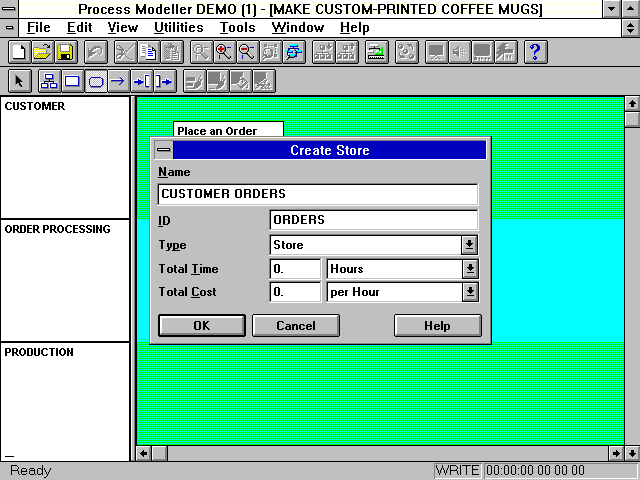Click the Open folder icon
Image resolution: width=640 pixels, height=480 pixels.
pyautogui.click(x=42, y=52)
